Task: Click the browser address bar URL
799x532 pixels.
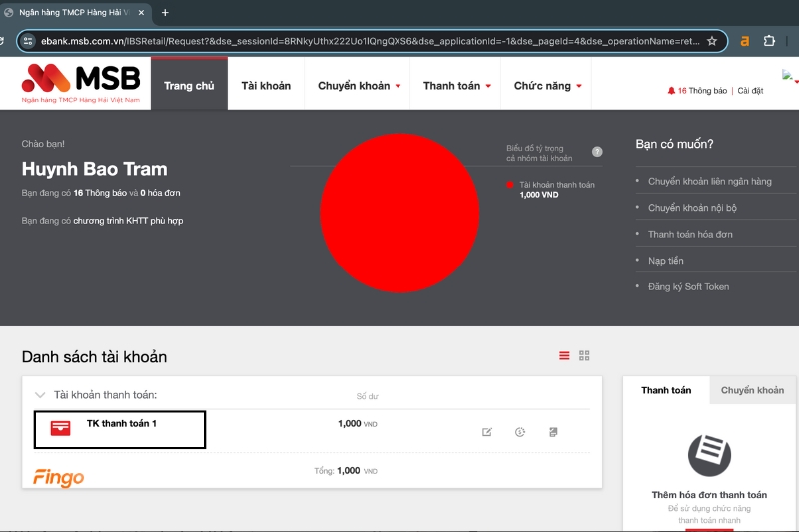Action: (370, 41)
